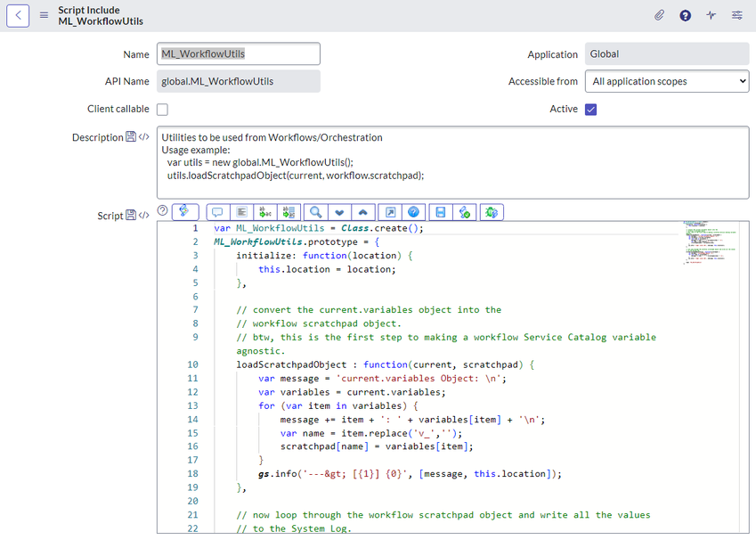Select the Application Global field
This screenshot has width=756, height=540.
[667, 53]
